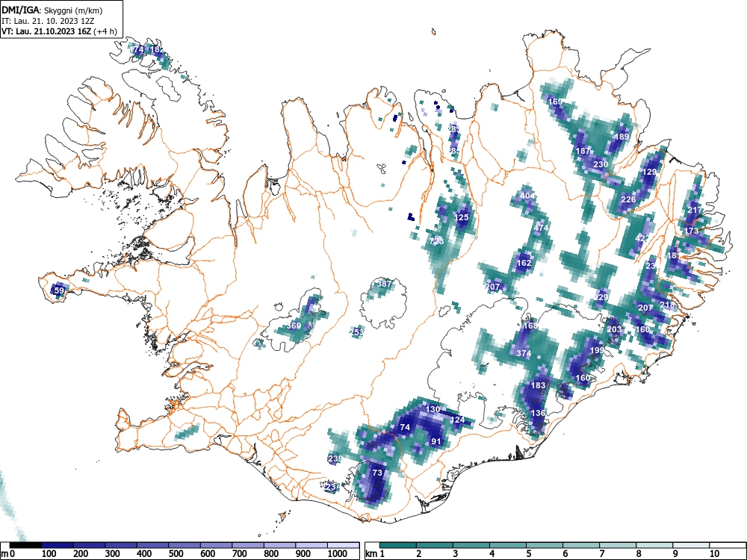The image size is (747, 560).
Task: Click the '374' visibility value on the map
Action: coord(524,353)
